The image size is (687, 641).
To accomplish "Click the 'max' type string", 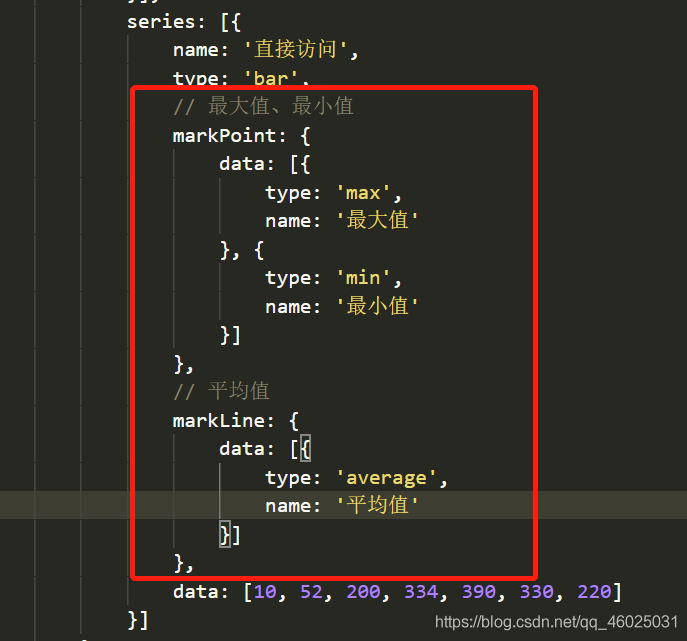I will 363,193.
